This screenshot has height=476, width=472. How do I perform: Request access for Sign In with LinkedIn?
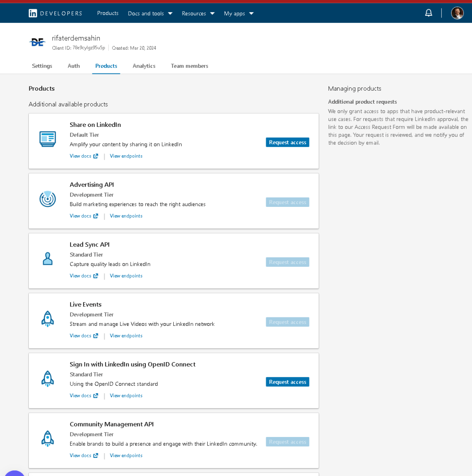pos(288,382)
